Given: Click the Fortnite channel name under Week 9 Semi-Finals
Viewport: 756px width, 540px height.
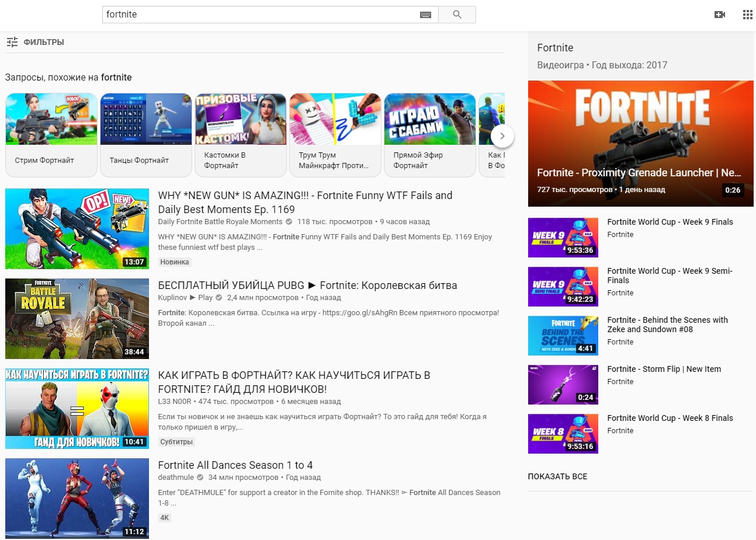Looking at the screenshot, I should pyautogui.click(x=620, y=293).
